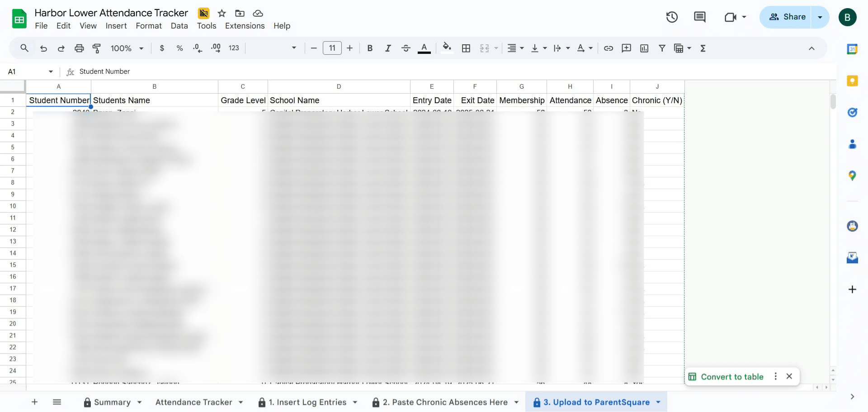Image resolution: width=868 pixels, height=412 pixels.
Task: Open the 123 more formats menu
Action: [x=234, y=48]
